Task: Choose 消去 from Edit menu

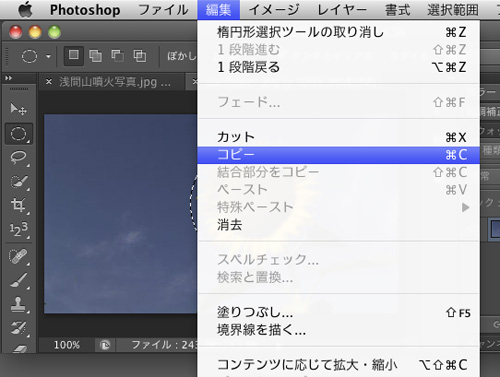Action: pyautogui.click(x=338, y=225)
